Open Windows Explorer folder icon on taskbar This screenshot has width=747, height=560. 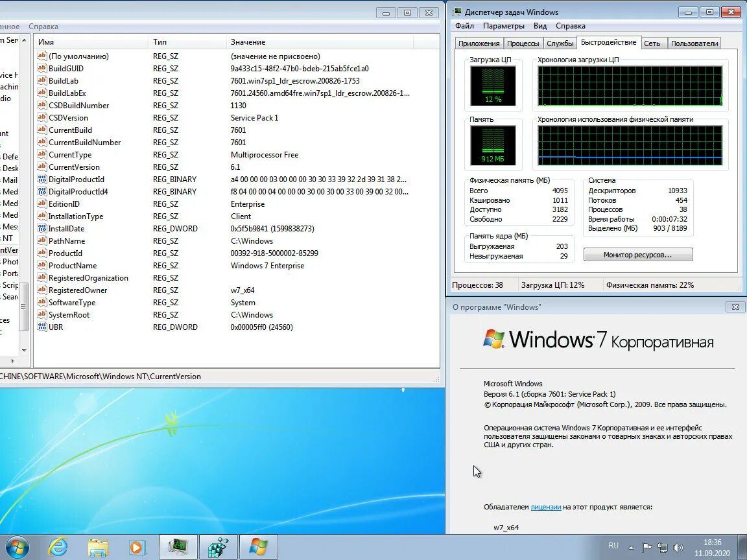[x=98, y=548]
